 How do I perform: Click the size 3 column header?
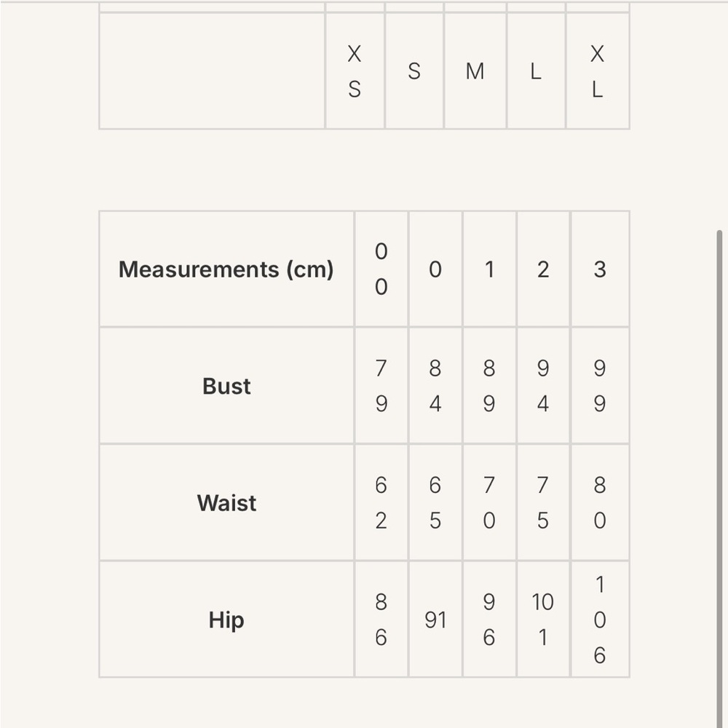coord(600,269)
